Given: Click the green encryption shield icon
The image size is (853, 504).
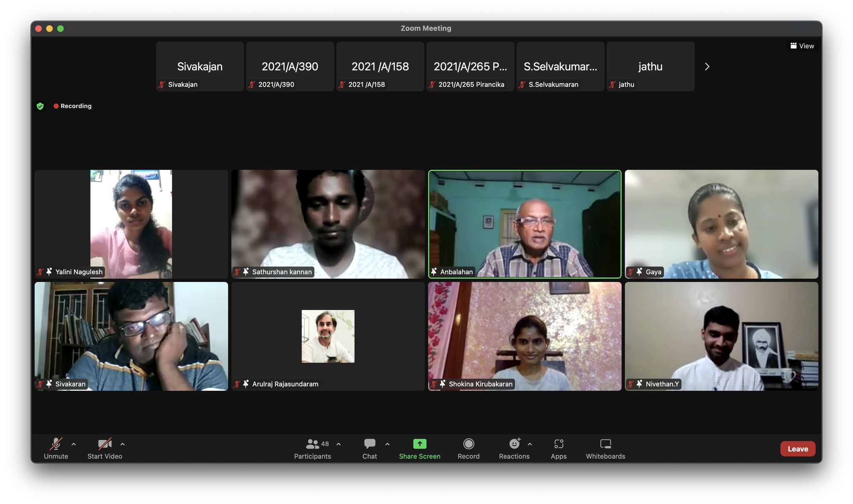Looking at the screenshot, I should point(40,106).
